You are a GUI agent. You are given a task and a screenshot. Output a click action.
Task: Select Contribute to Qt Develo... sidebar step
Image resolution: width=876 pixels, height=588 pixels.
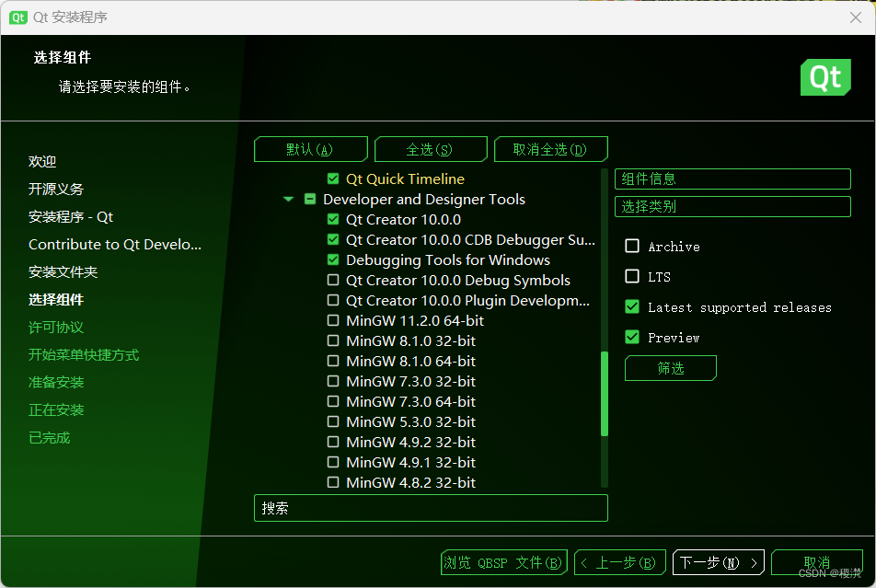[x=115, y=244]
